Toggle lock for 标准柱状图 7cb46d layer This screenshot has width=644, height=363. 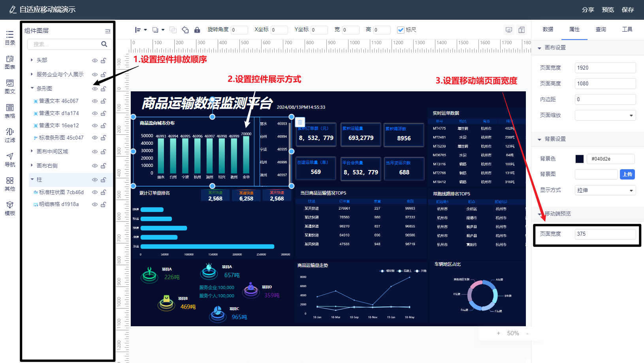click(103, 192)
